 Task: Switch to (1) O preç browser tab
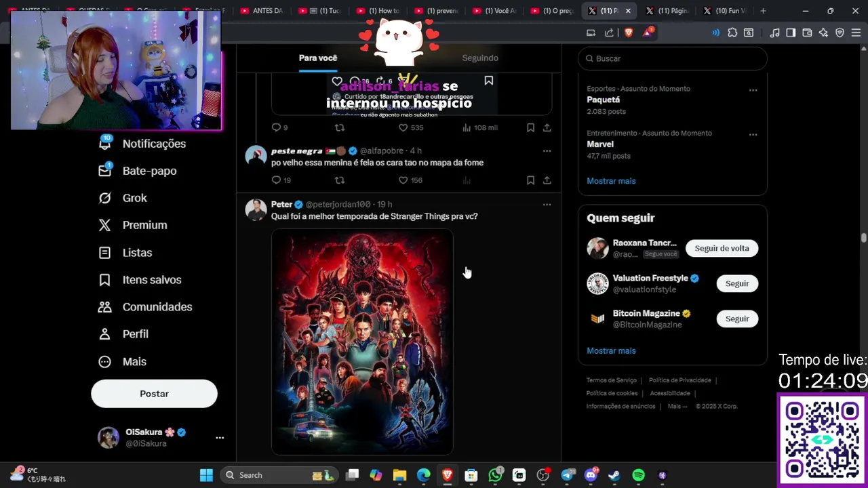[x=553, y=11]
